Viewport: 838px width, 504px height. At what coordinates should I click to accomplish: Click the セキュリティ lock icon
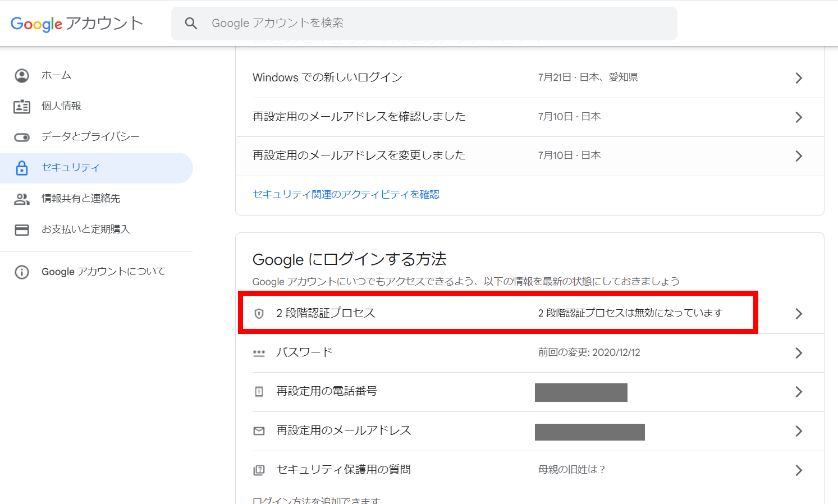pyautogui.click(x=22, y=168)
